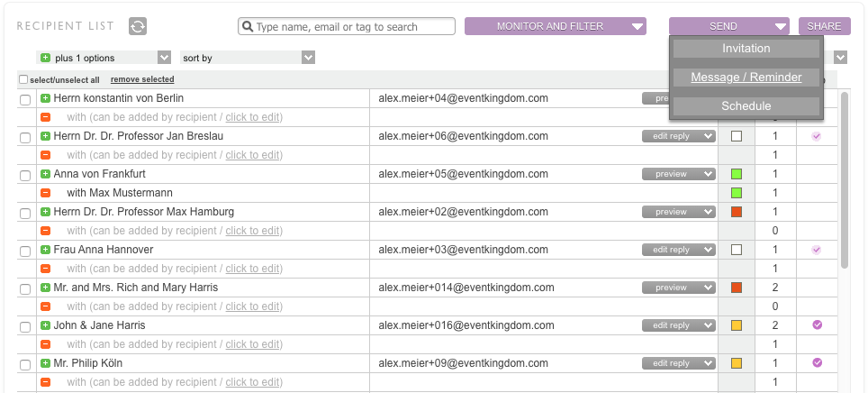The width and height of the screenshot is (868, 393).
Task: Click the remove selected link
Action: (142, 80)
